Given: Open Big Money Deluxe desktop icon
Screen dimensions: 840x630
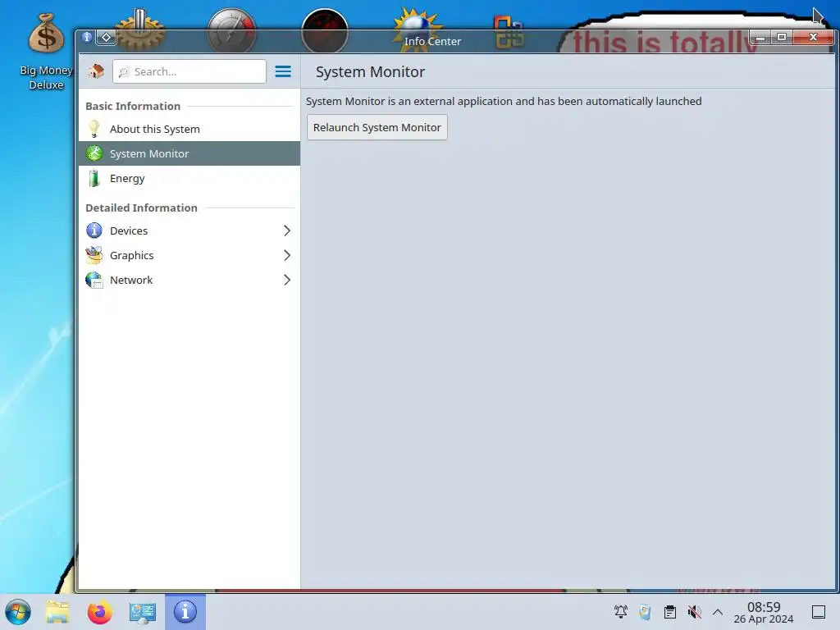Looking at the screenshot, I should [x=46, y=52].
